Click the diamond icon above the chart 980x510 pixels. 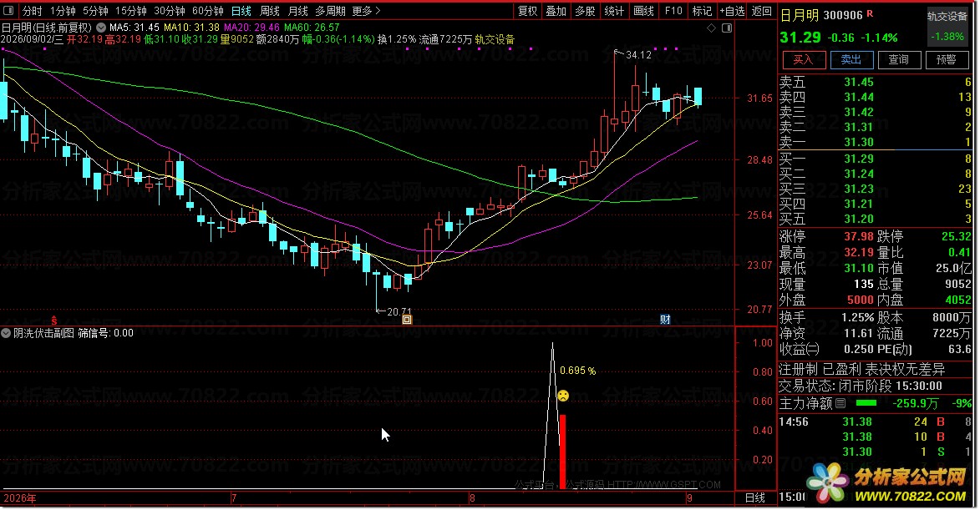coord(711,28)
